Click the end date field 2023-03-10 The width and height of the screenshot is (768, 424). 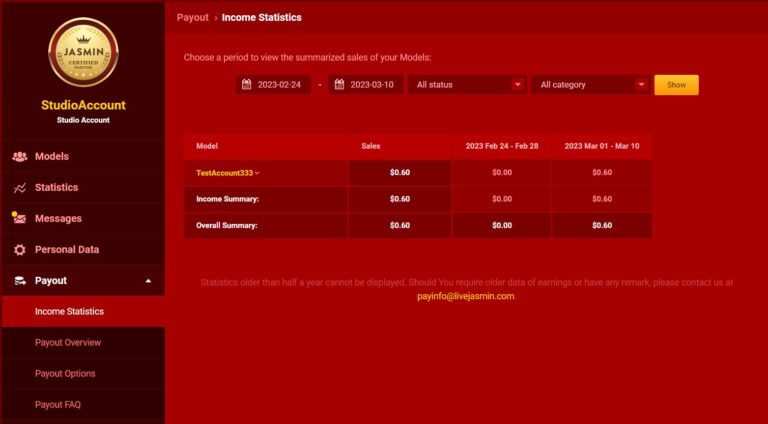372,85
